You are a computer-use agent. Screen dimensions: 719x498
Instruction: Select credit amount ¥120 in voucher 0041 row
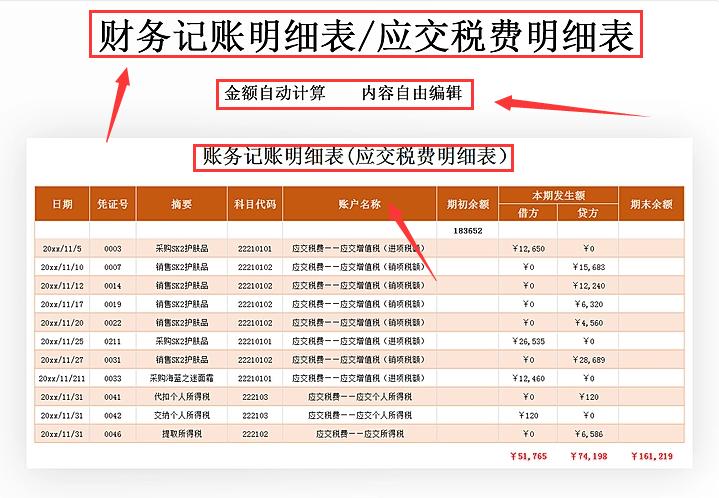(589, 397)
